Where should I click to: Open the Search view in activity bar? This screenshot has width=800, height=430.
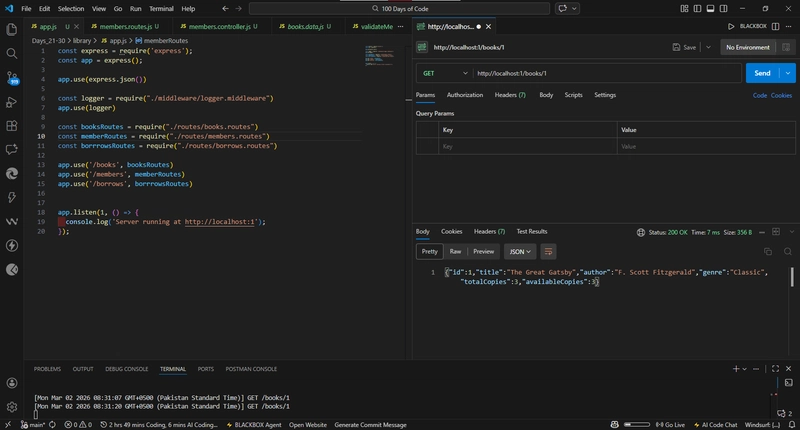pos(12,53)
